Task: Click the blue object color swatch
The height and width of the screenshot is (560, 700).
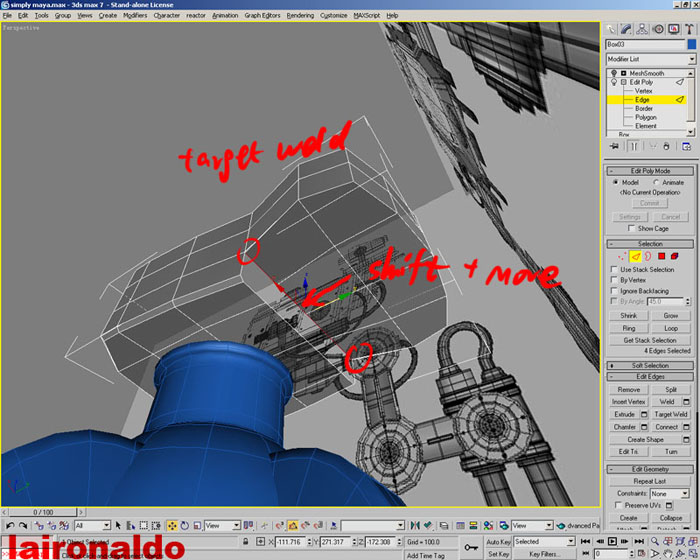Action: [x=690, y=44]
